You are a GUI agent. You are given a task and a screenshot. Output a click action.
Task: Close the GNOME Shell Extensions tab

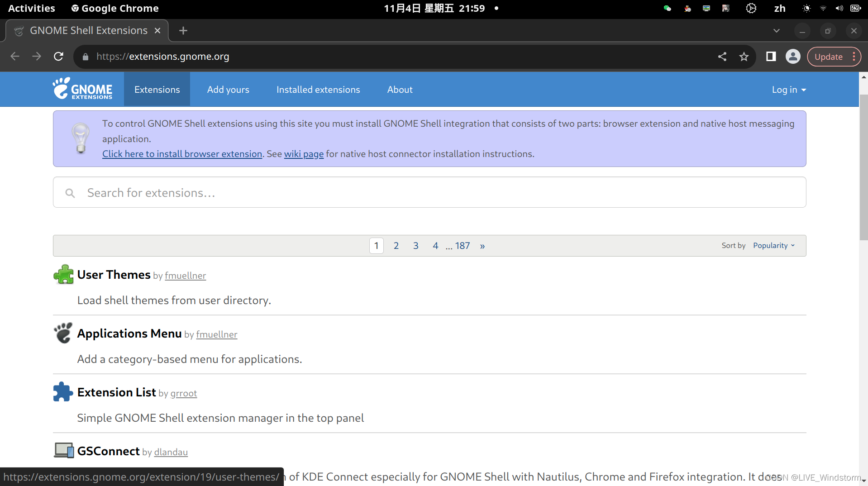tap(157, 31)
